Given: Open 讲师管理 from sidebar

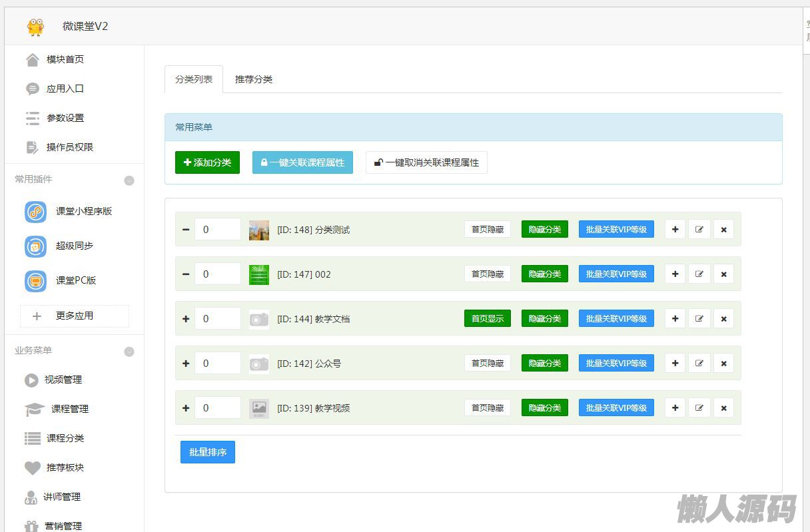Looking at the screenshot, I should click(x=61, y=497).
